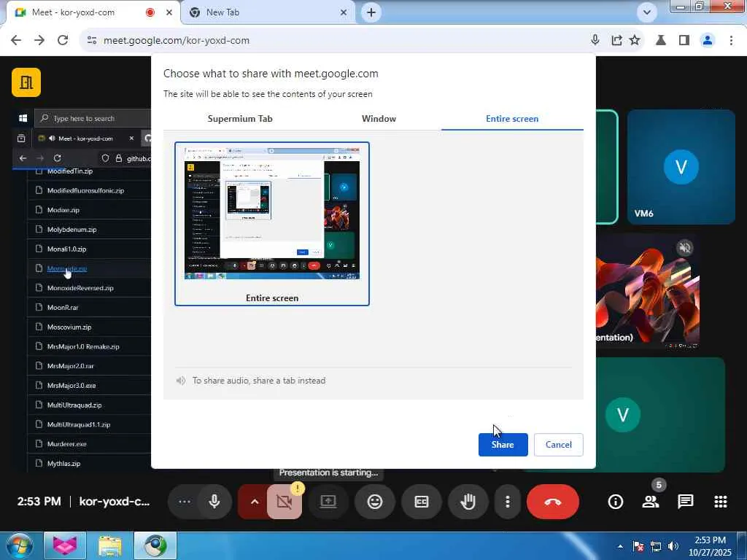
Task: Go forward in browser
Action: tap(39, 40)
